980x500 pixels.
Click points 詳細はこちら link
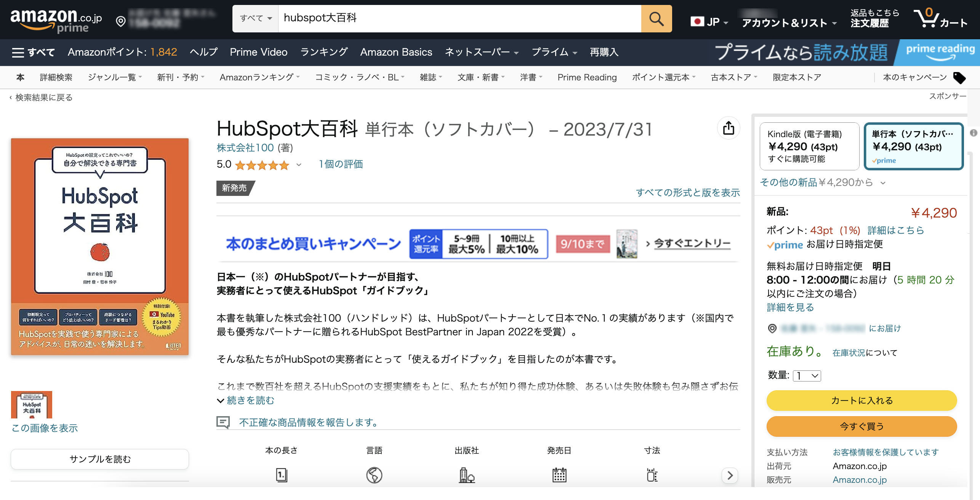tap(896, 230)
